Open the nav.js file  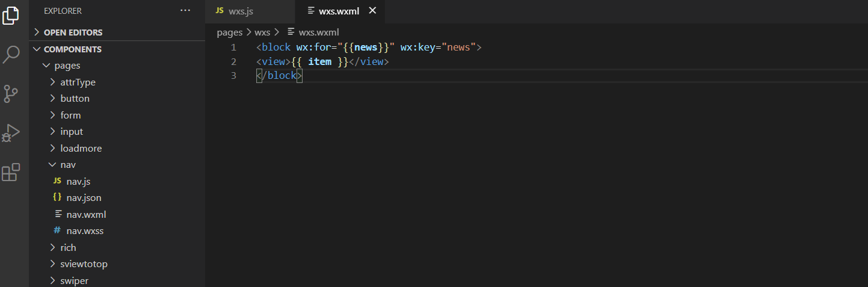117,182
